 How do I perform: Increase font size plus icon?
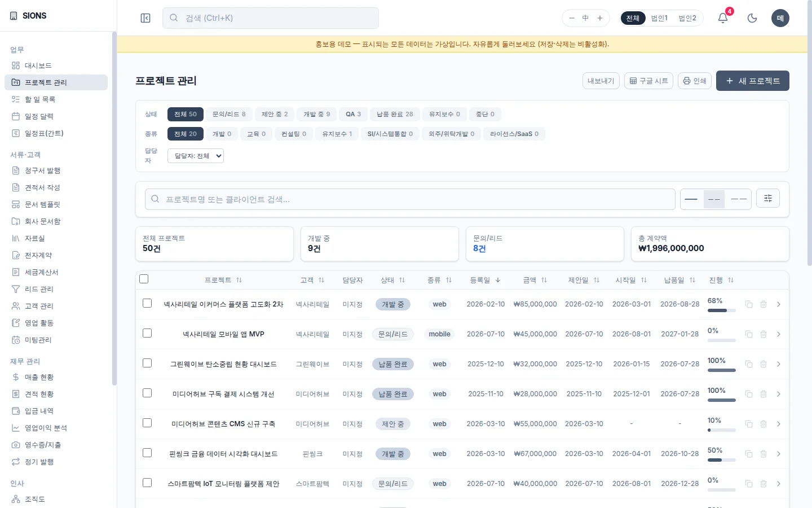pyautogui.click(x=600, y=18)
